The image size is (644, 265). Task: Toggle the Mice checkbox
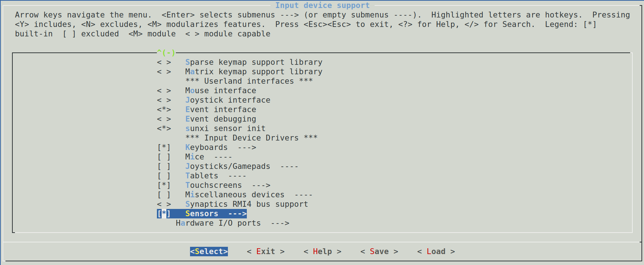pos(164,157)
